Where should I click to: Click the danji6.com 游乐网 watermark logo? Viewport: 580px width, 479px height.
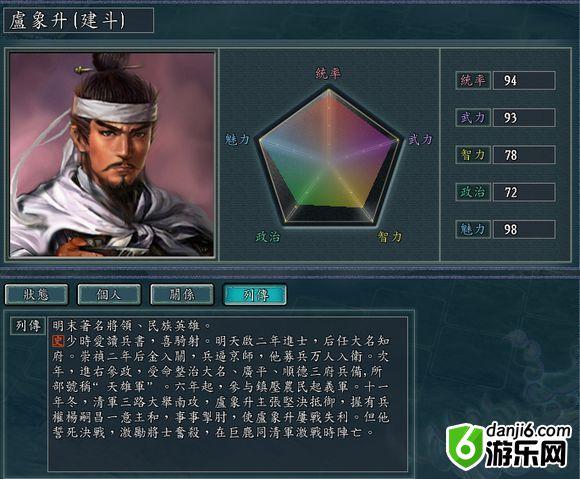coord(508,446)
